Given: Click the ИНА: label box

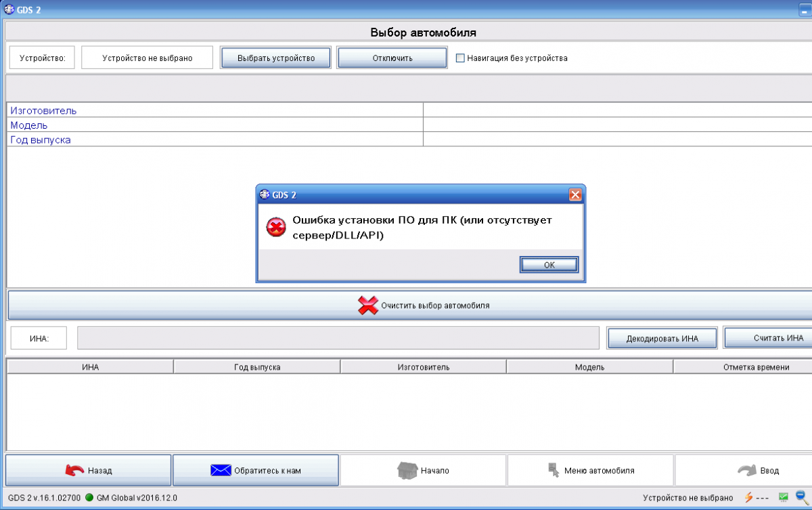Looking at the screenshot, I should point(39,338).
